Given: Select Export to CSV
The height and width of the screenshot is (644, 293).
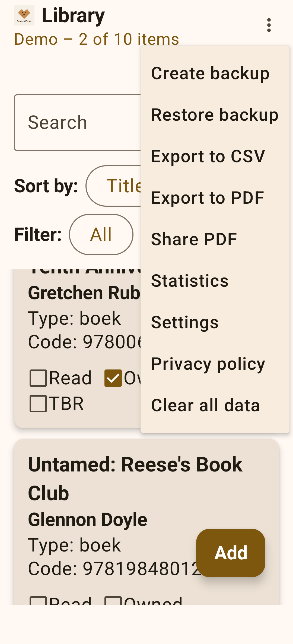Looking at the screenshot, I should (x=208, y=156).
